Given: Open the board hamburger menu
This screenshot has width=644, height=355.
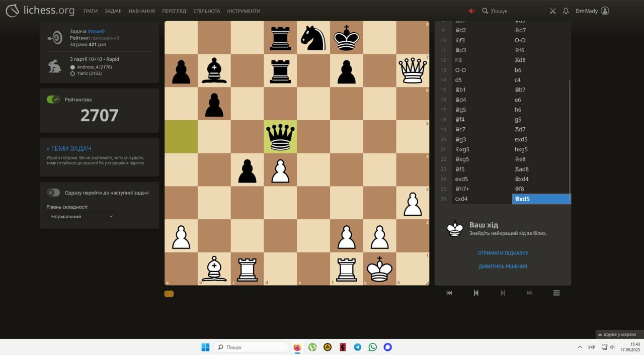Looking at the screenshot, I should 556,293.
